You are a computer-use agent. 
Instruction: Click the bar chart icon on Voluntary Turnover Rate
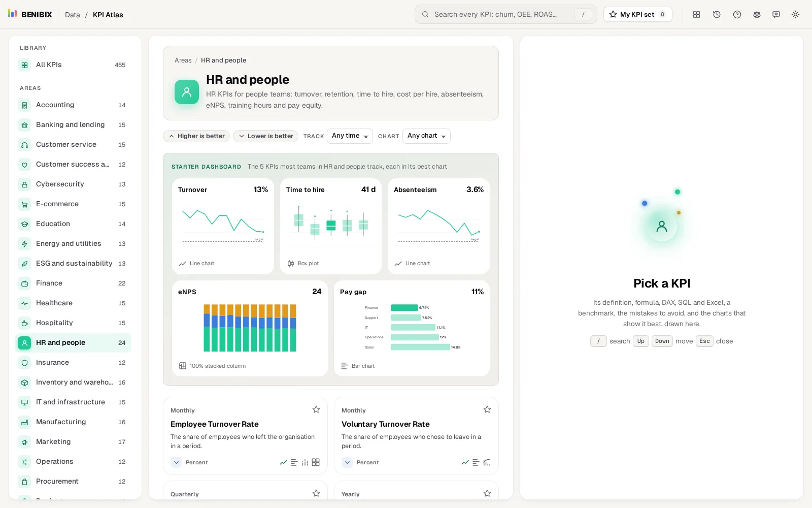[476, 462]
